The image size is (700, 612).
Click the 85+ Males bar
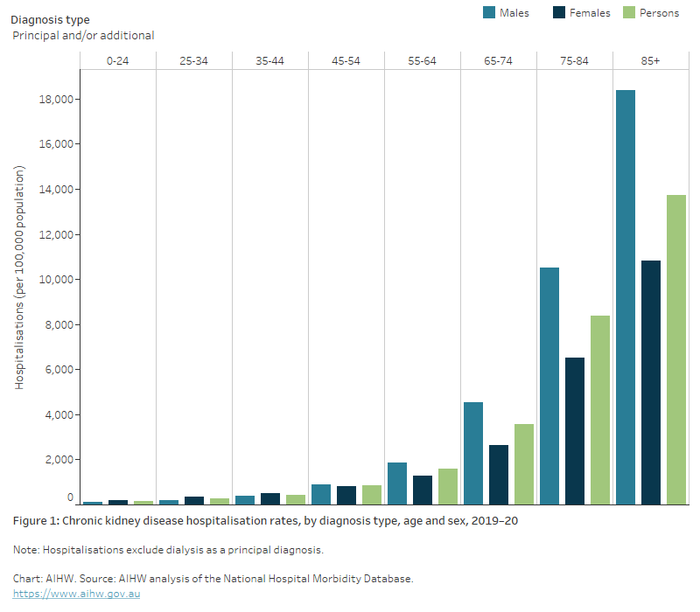coord(626,297)
